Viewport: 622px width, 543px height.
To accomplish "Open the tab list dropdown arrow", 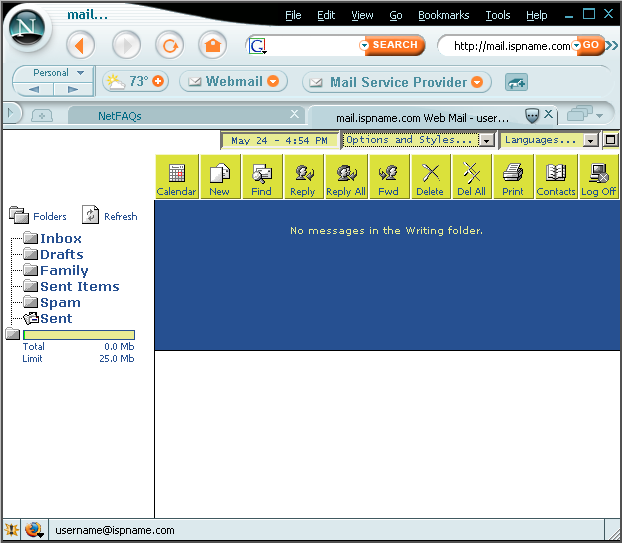I will tap(599, 116).
